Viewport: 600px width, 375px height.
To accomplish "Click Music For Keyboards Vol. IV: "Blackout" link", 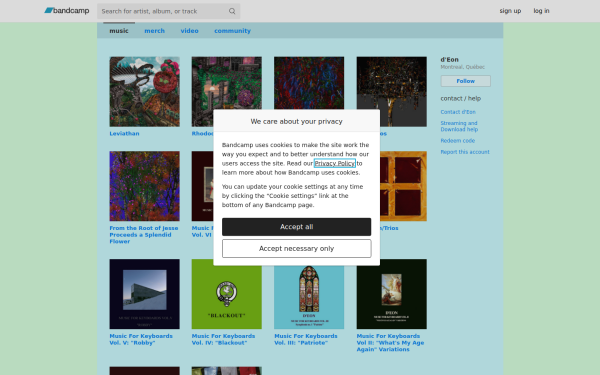I will tap(223, 339).
